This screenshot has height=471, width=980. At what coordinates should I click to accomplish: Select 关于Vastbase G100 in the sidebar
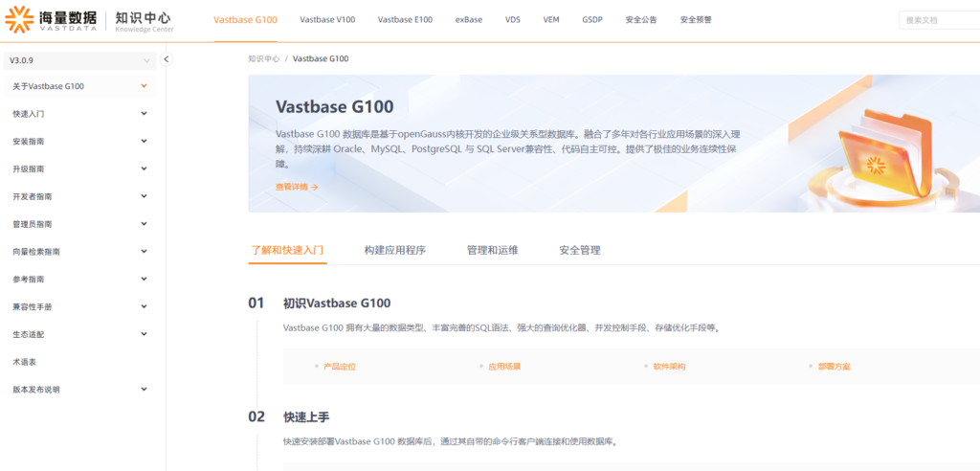point(48,86)
